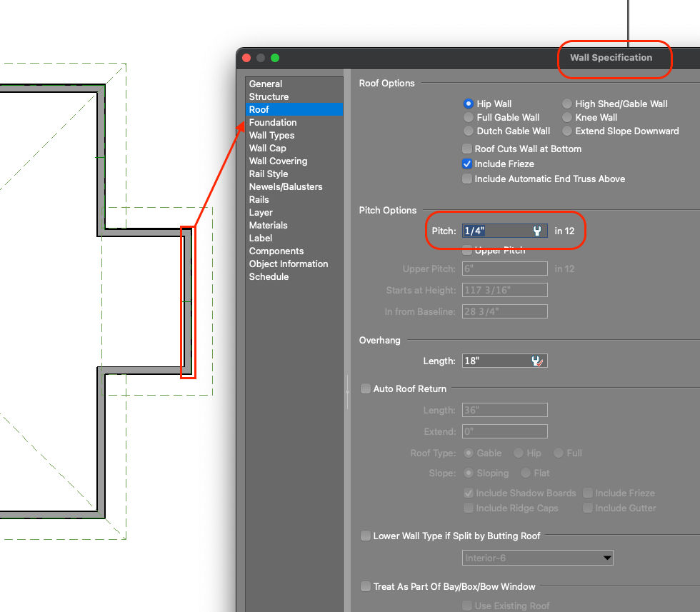This screenshot has height=612, width=700.
Task: Open the Interior-6 wall type dropdown
Action: tap(537, 558)
